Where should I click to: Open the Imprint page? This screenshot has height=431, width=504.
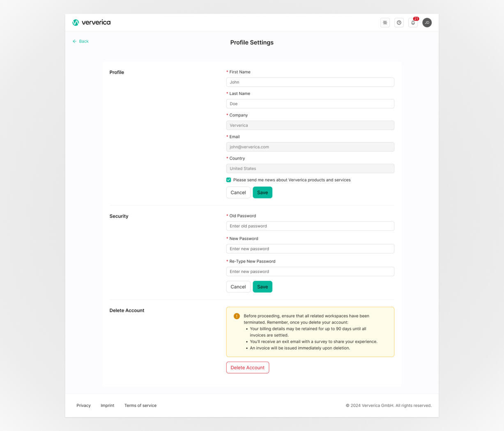pyautogui.click(x=107, y=406)
